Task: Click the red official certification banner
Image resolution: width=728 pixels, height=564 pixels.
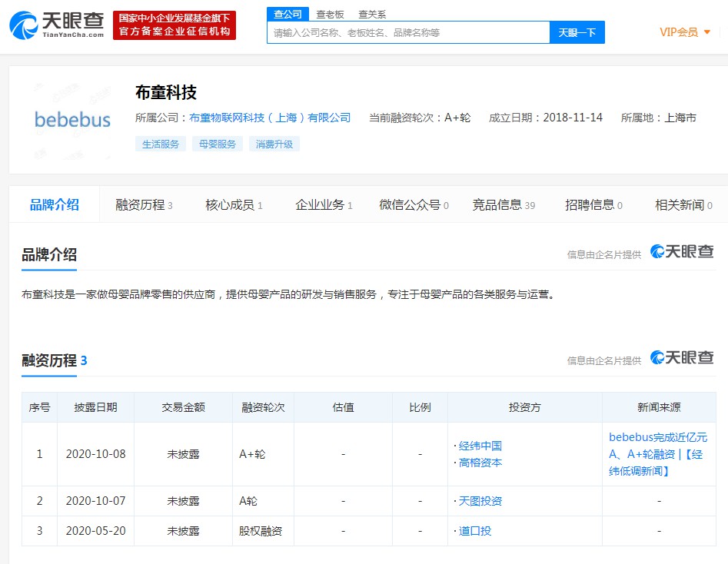Action: click(x=174, y=25)
